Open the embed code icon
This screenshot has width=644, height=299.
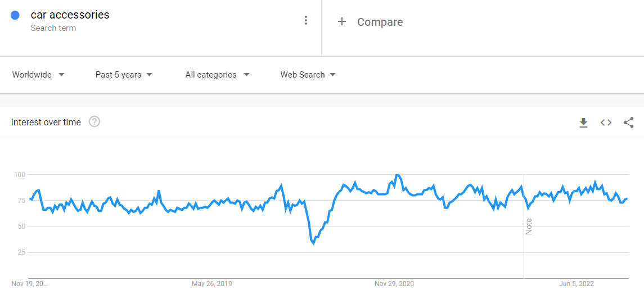606,123
